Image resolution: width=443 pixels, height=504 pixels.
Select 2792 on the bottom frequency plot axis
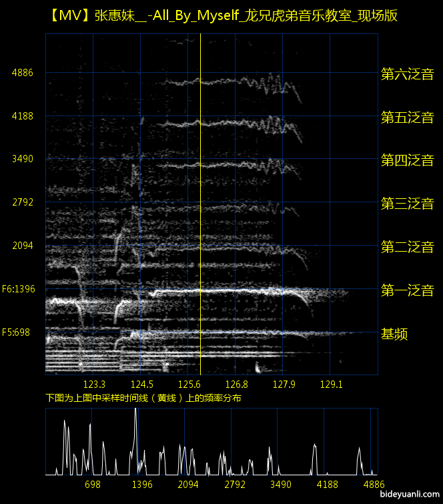point(235,484)
